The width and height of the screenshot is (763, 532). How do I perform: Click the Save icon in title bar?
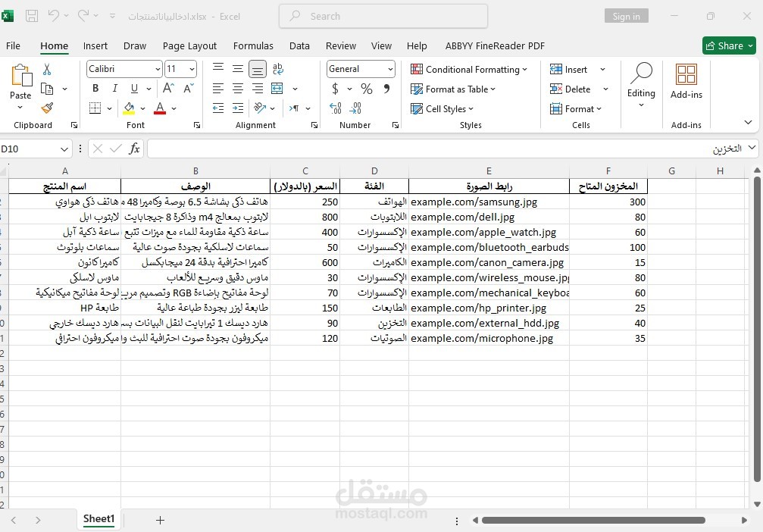(x=32, y=16)
